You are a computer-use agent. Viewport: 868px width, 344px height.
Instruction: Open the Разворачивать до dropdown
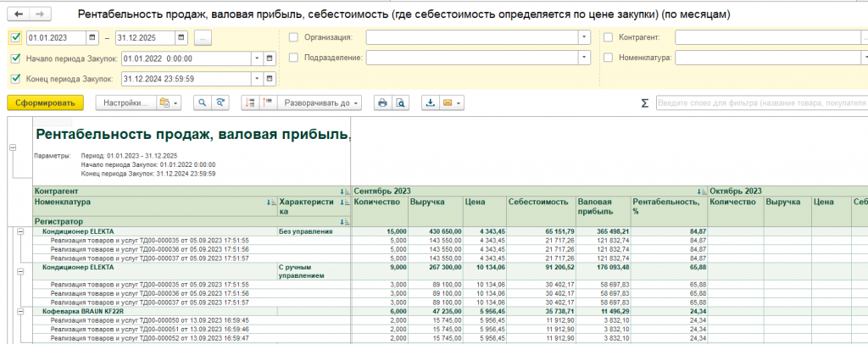tap(321, 103)
